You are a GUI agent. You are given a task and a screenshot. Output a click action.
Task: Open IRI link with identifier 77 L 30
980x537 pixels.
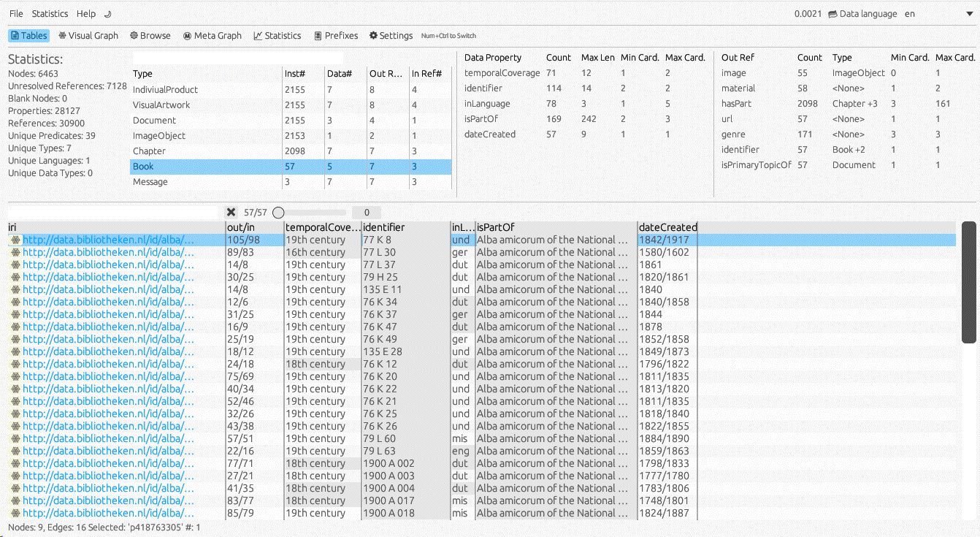pos(108,253)
